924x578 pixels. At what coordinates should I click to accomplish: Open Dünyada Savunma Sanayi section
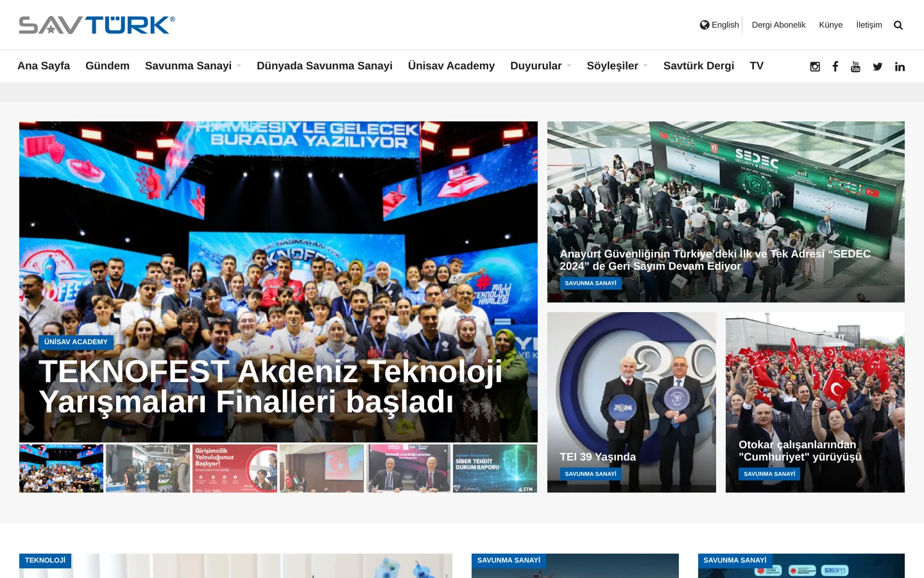(x=325, y=66)
